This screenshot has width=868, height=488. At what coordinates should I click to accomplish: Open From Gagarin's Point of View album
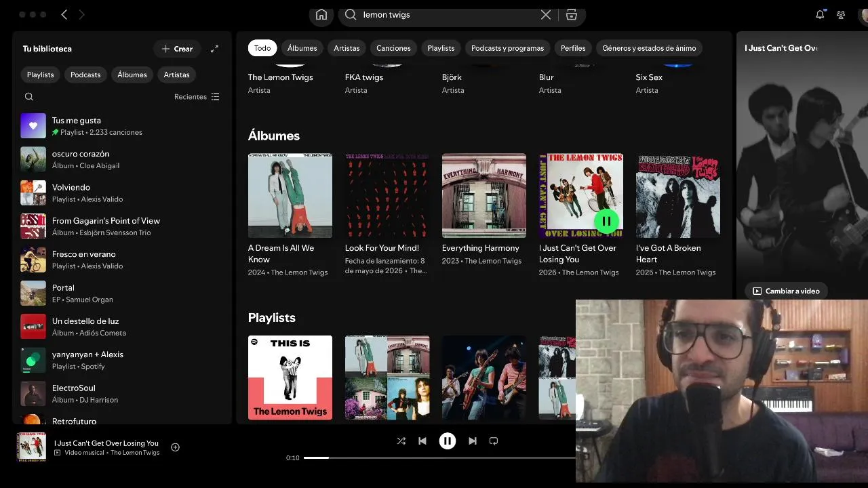point(122,226)
